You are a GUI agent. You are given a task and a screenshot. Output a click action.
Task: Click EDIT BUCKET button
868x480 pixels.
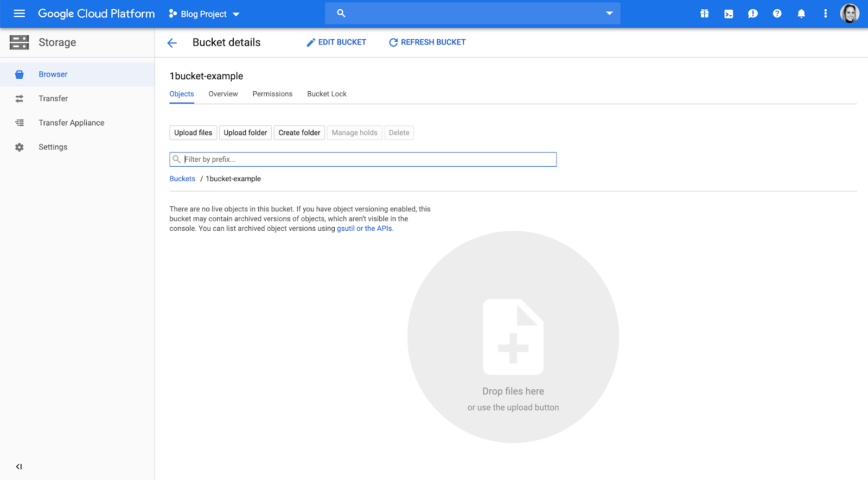click(x=336, y=42)
